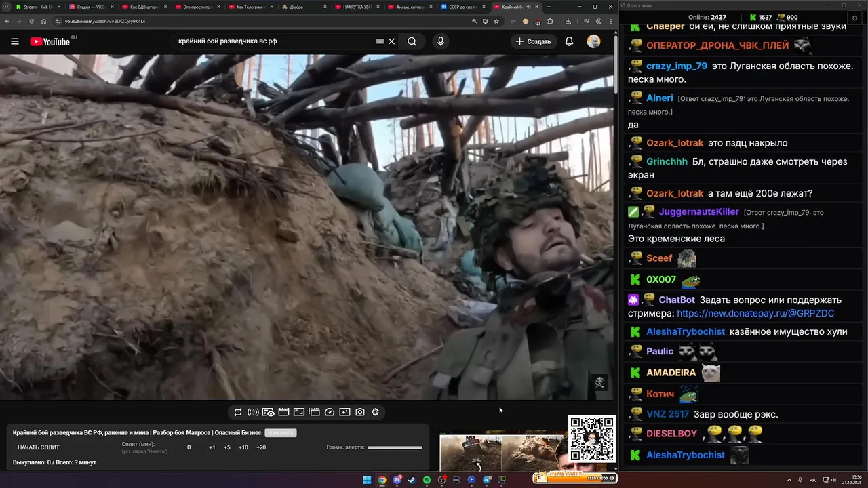Click the address bar URL
Screen dimensions: 868x488
coord(104,21)
